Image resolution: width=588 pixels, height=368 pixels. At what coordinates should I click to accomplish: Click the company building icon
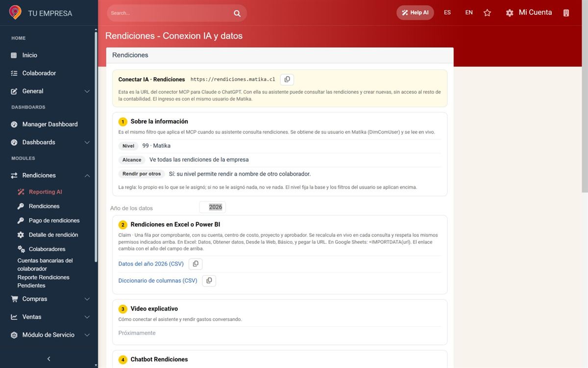pyautogui.click(x=566, y=13)
